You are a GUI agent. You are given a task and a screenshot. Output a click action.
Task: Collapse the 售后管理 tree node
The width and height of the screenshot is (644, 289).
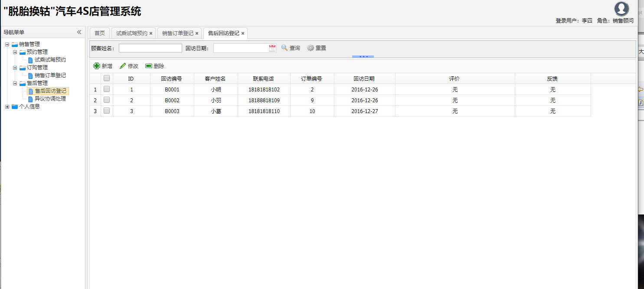[x=15, y=83]
